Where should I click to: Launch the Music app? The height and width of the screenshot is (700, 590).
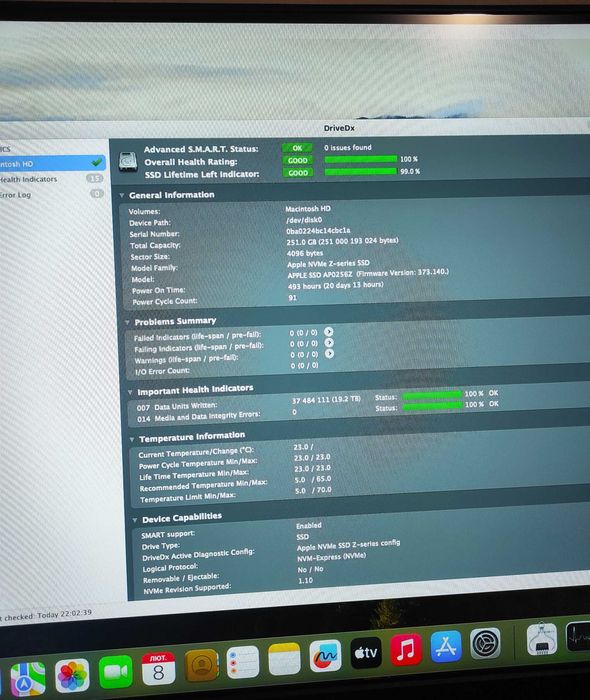(x=406, y=649)
